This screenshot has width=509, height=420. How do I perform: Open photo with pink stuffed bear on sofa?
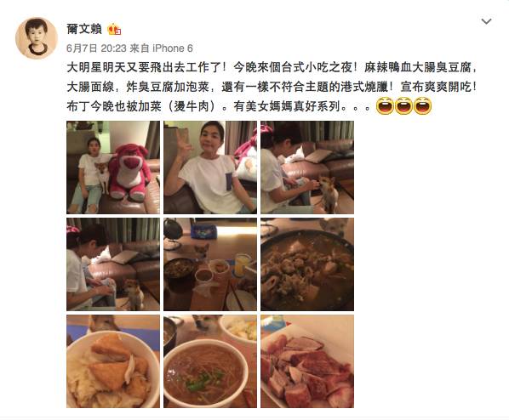point(113,167)
